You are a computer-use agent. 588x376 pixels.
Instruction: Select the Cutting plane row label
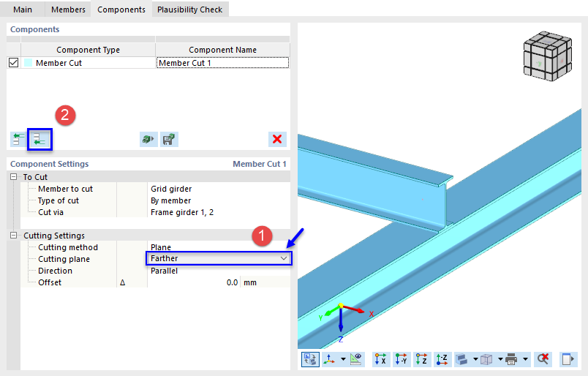pos(64,259)
